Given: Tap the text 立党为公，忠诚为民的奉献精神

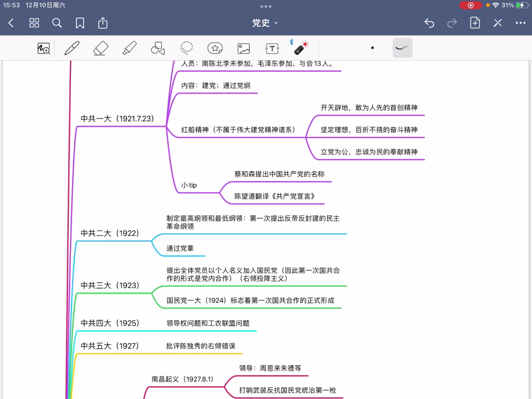Looking at the screenshot, I should [x=369, y=152].
